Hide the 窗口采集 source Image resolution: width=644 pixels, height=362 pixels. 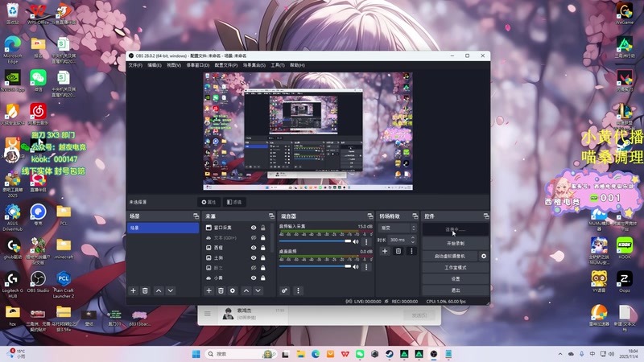pyautogui.click(x=254, y=228)
